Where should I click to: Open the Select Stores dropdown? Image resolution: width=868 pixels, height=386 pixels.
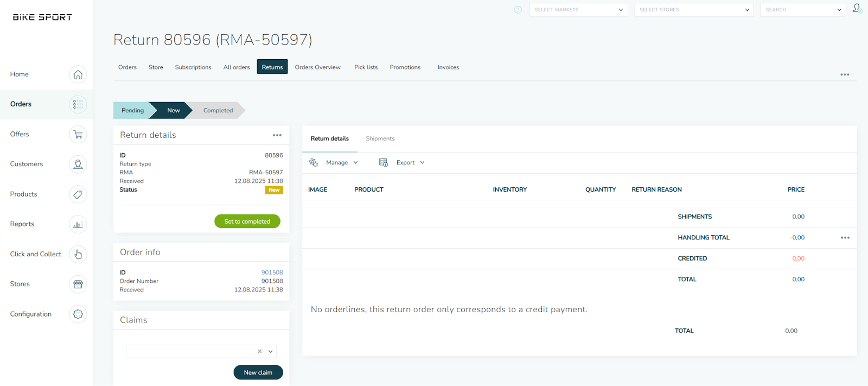(693, 10)
